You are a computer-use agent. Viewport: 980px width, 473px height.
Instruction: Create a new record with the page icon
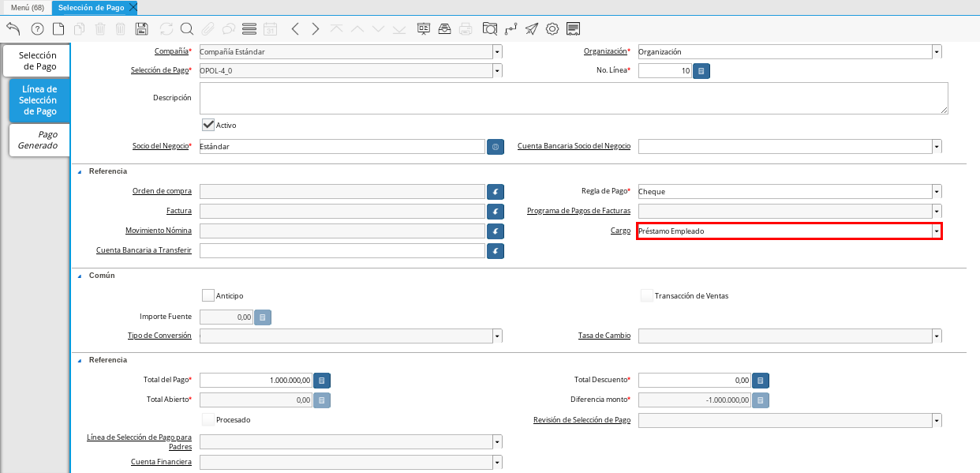[x=58, y=29]
